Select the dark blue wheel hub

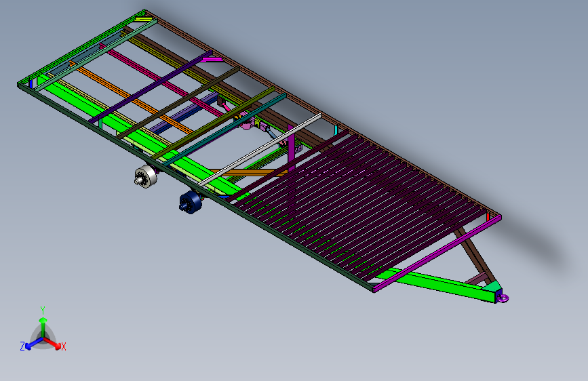pyautogui.click(x=191, y=202)
